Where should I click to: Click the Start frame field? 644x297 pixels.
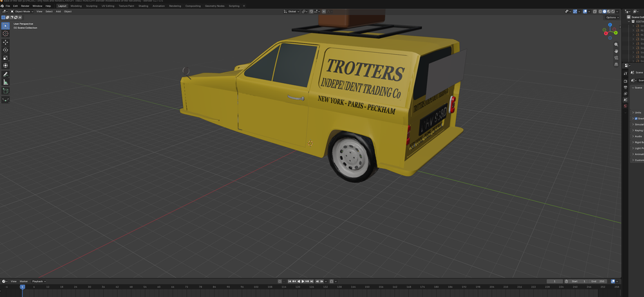(580, 282)
